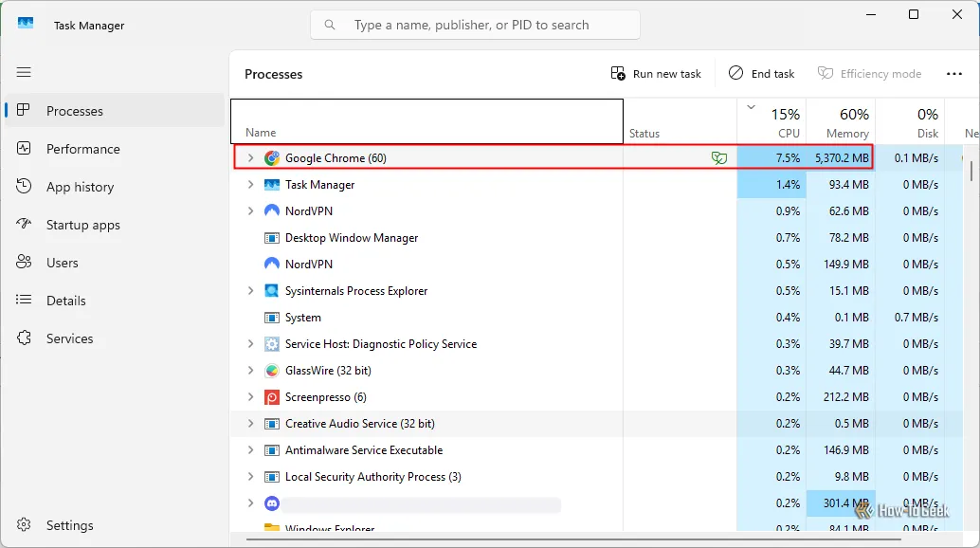This screenshot has height=548, width=980.
Task: Expand Service Host: Diagnostic Policy Service
Action: click(250, 344)
